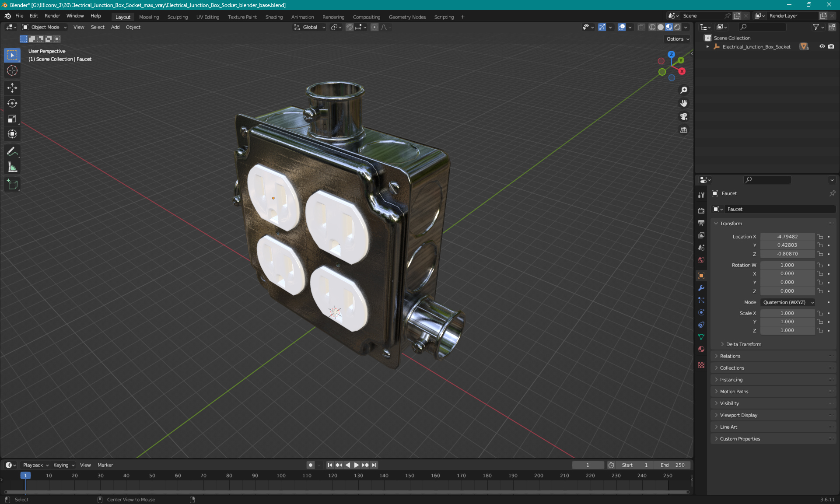840x504 pixels.
Task: Open rotation Mode Quaternion dropdown
Action: [787, 302]
